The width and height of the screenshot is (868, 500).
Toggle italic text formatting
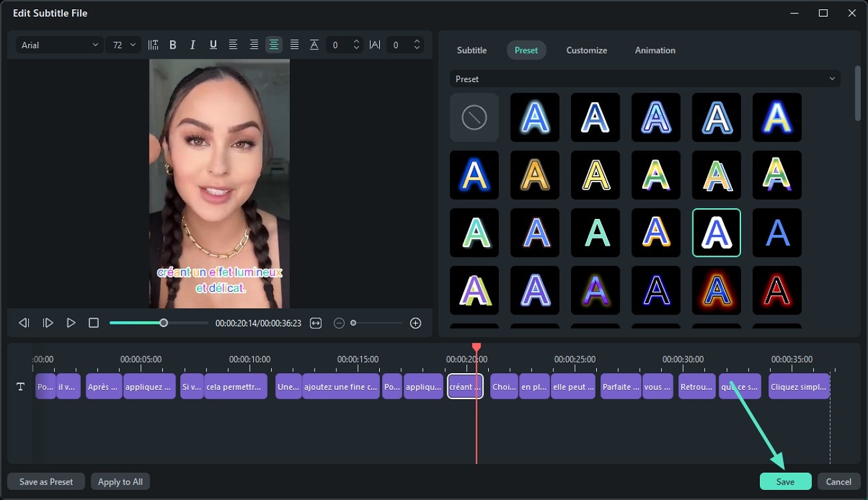(193, 45)
